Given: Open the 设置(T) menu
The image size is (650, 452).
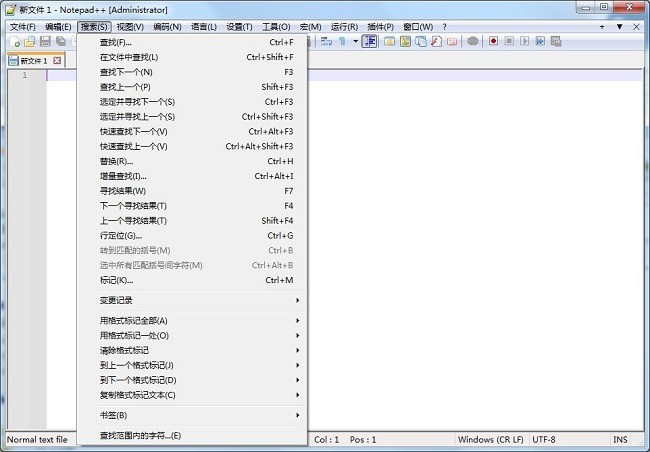Looking at the screenshot, I should [x=239, y=27].
